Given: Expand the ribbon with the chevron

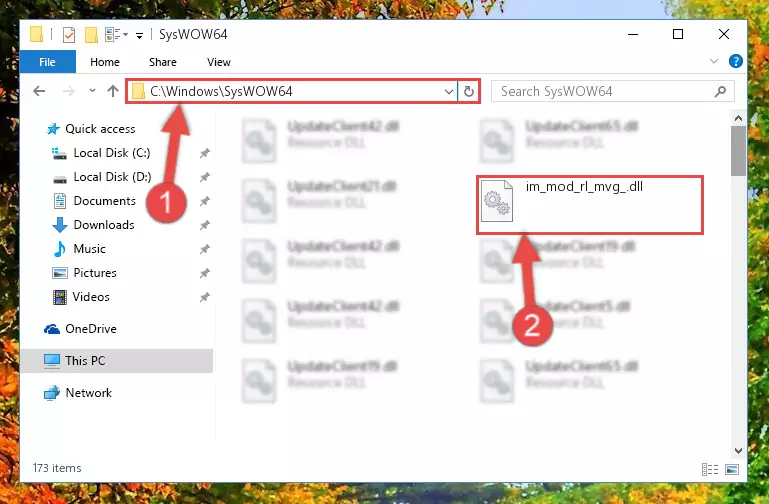Looking at the screenshot, I should [x=714, y=61].
